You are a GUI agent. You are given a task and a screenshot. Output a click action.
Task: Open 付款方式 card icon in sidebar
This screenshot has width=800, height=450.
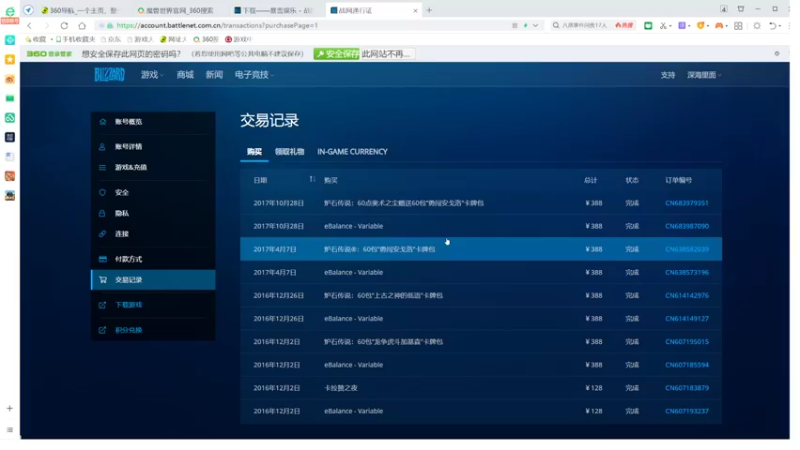tap(103, 259)
